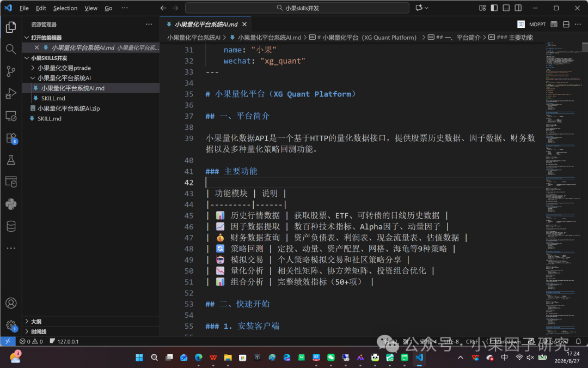588x368 pixels.
Task: Open Accounts menu in activity bar
Action: (x=11, y=303)
